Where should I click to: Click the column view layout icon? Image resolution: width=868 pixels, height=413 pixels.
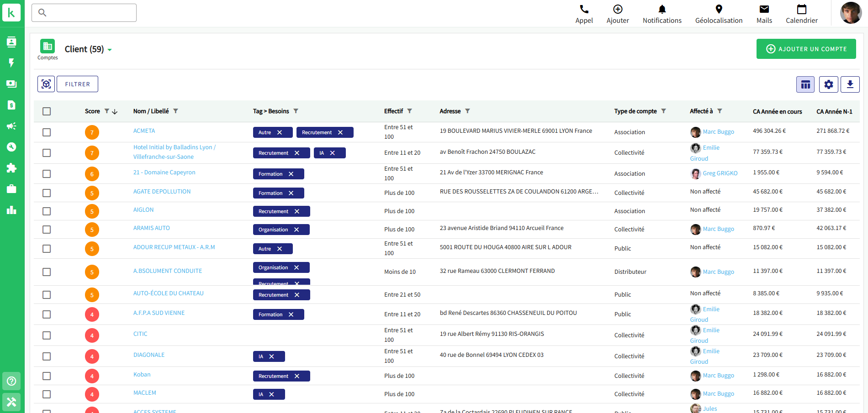point(805,84)
